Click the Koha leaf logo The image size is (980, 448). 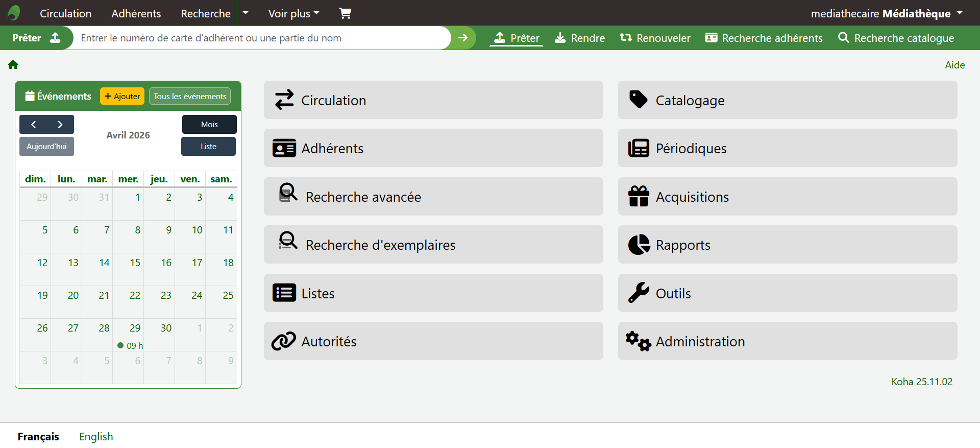pyautogui.click(x=14, y=13)
